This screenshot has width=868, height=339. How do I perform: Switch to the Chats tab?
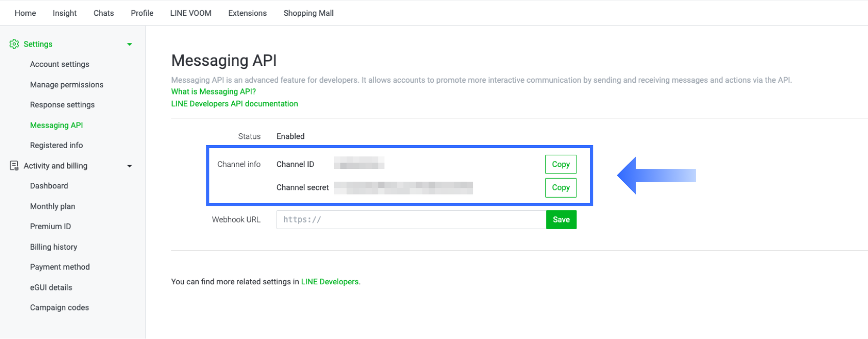coord(104,13)
